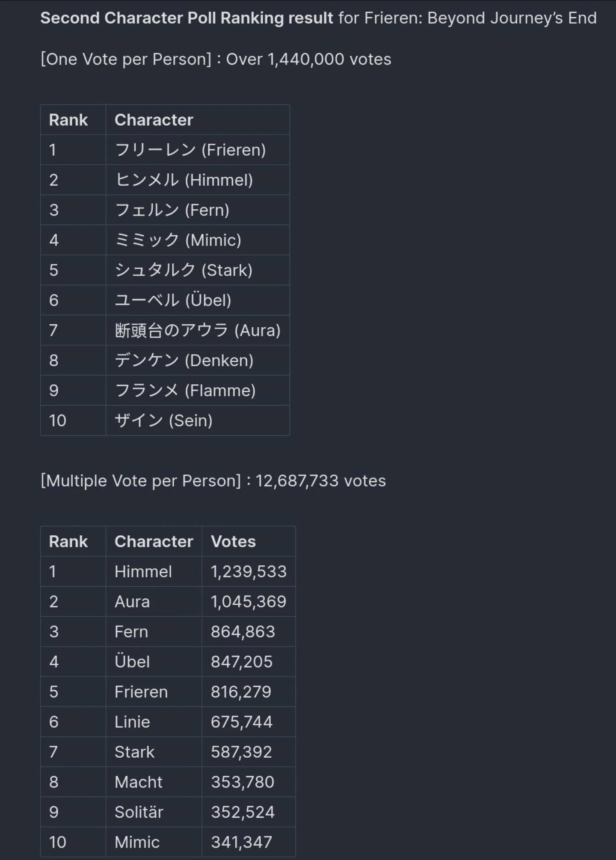Click the ユーベル (Übel) cell
This screenshot has height=860, width=616.
click(x=198, y=300)
